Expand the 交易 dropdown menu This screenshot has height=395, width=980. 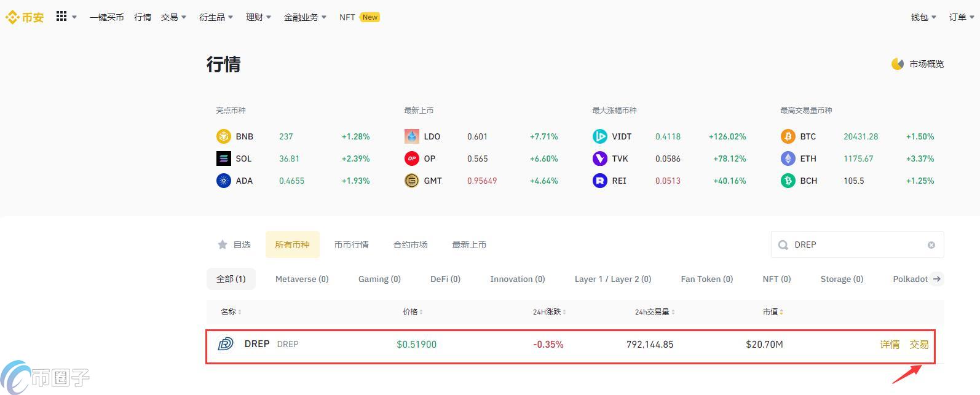coord(173,17)
